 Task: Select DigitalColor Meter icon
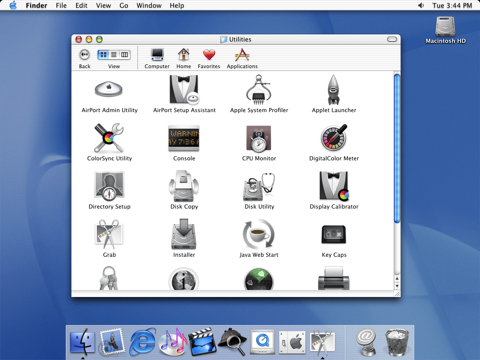click(334, 137)
